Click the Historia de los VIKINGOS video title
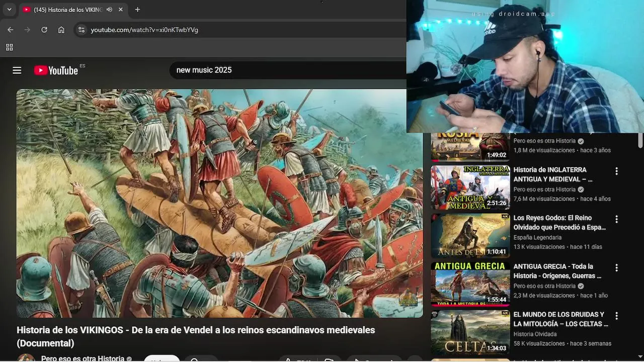The image size is (644, 362). [x=196, y=336]
